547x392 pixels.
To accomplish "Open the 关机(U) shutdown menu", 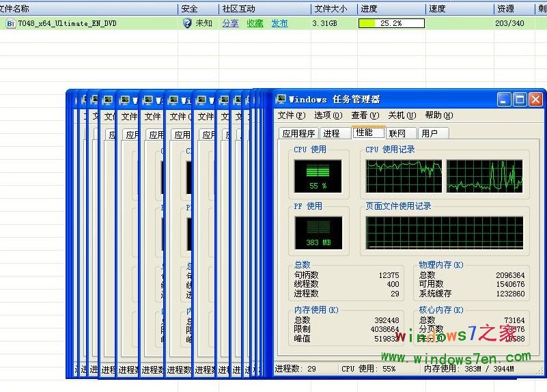I will (402, 115).
